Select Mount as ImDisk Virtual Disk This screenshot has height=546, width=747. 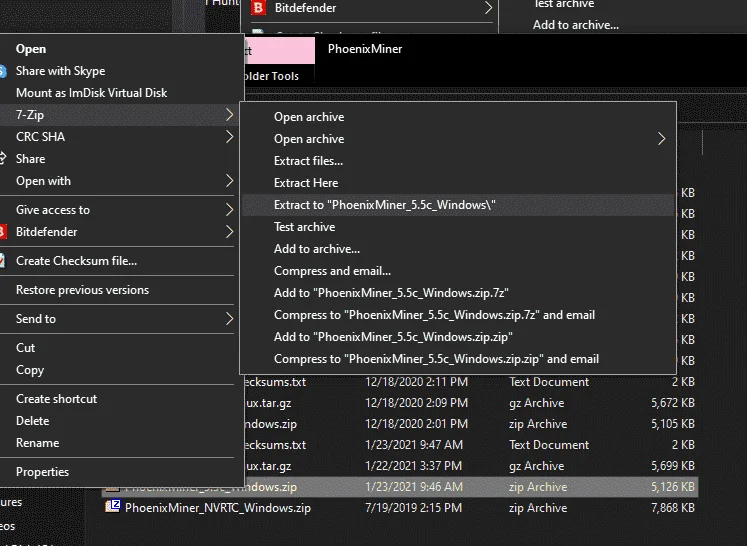pos(119,93)
